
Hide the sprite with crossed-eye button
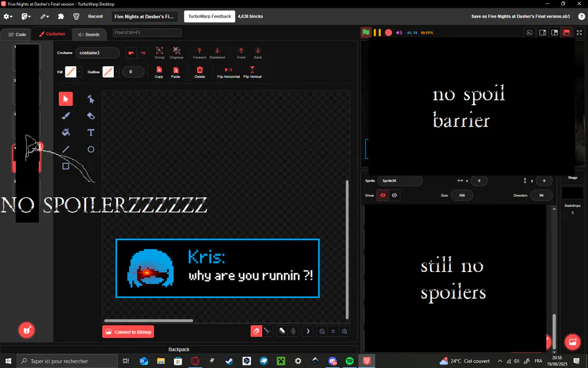[x=394, y=195]
